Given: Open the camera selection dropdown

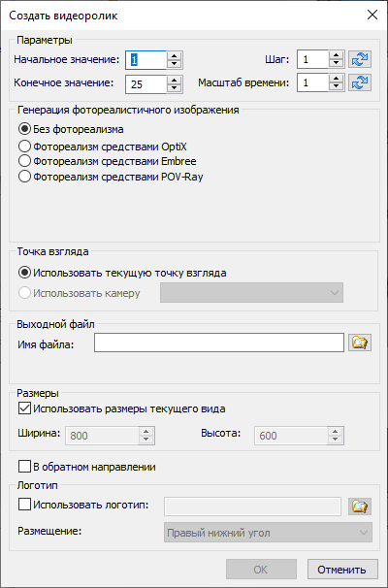Looking at the screenshot, I should tap(251, 292).
